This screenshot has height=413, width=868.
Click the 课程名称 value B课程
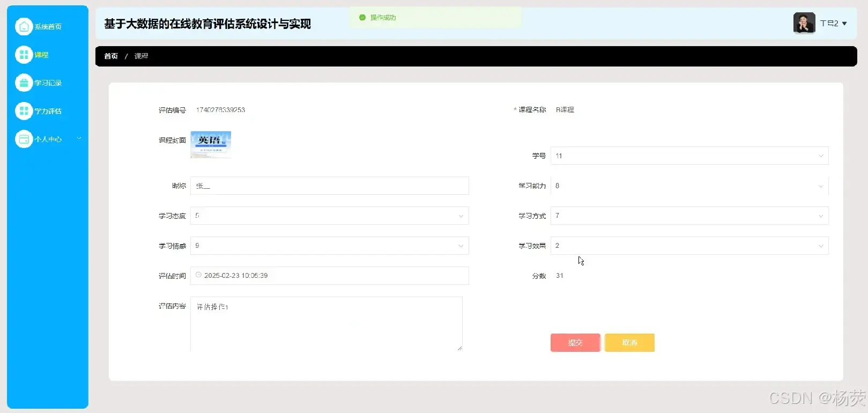[565, 110]
